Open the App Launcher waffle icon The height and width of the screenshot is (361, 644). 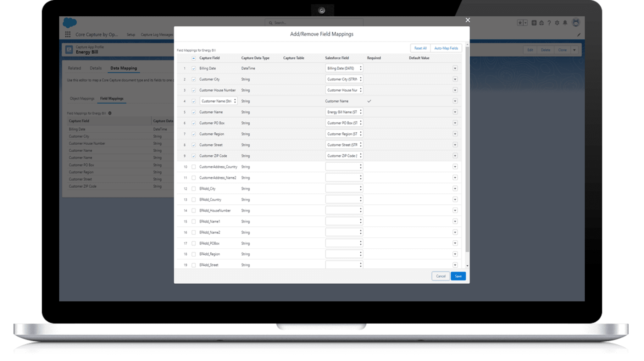(67, 35)
